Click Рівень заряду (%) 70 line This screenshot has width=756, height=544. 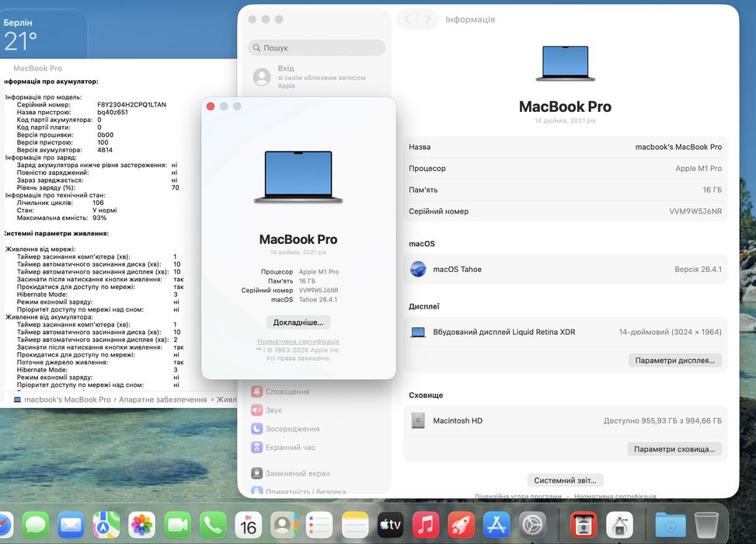pos(98,187)
